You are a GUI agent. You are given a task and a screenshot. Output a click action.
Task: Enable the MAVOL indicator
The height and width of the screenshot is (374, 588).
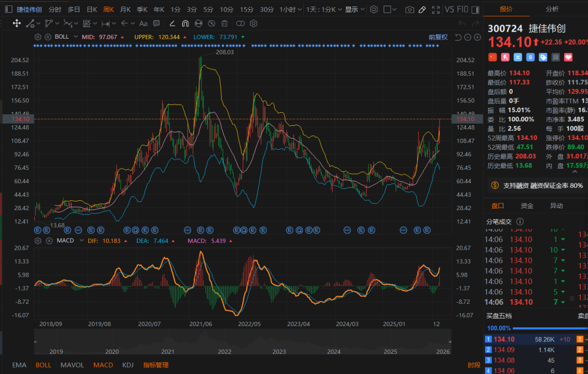click(x=72, y=365)
